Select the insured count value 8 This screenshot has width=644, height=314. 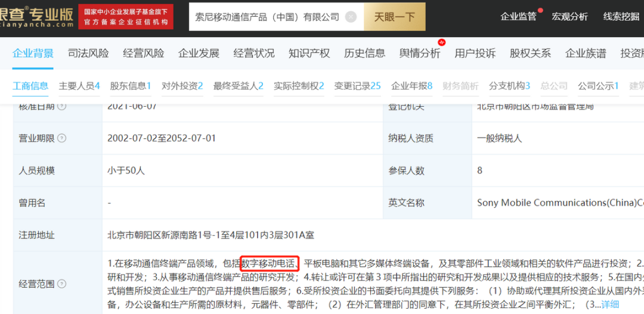tap(479, 171)
